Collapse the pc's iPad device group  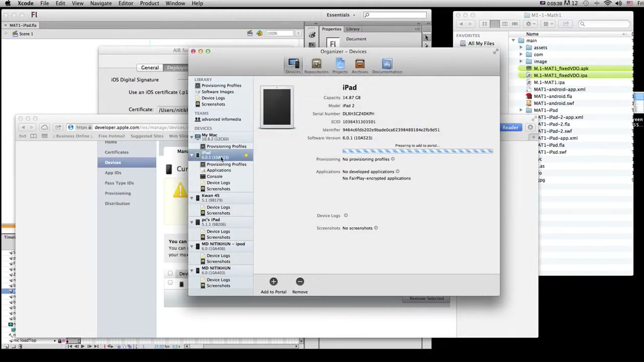[x=191, y=222]
